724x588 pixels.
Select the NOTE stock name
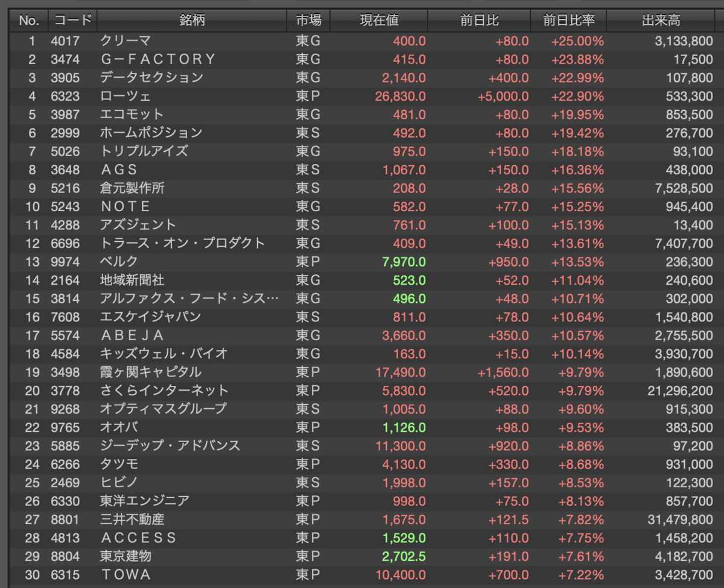[x=125, y=207]
